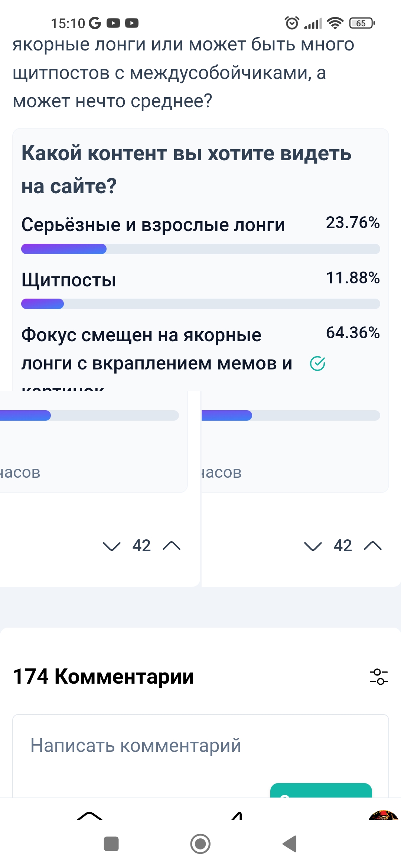The height and width of the screenshot is (868, 401).
Task: Tap the right upvote chevron
Action: 373,546
